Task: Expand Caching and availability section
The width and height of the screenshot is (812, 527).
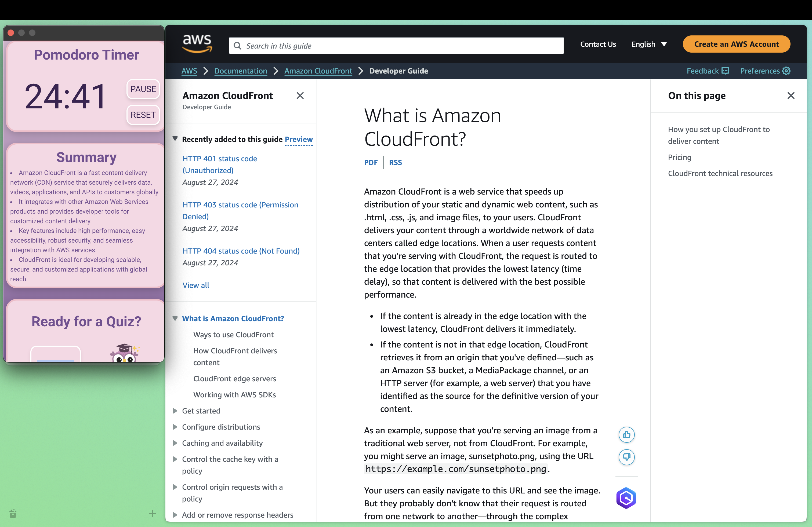Action: coord(175,443)
